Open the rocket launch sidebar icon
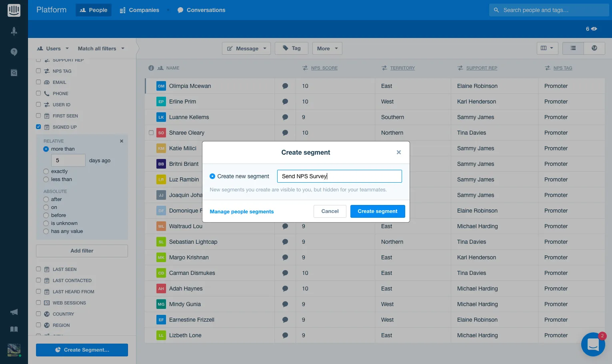Image resolution: width=612 pixels, height=364 pixels. tap(14, 31)
